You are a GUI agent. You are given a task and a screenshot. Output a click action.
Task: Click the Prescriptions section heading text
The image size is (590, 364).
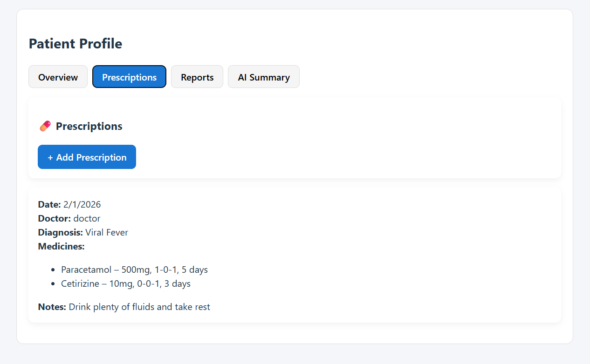[89, 126]
